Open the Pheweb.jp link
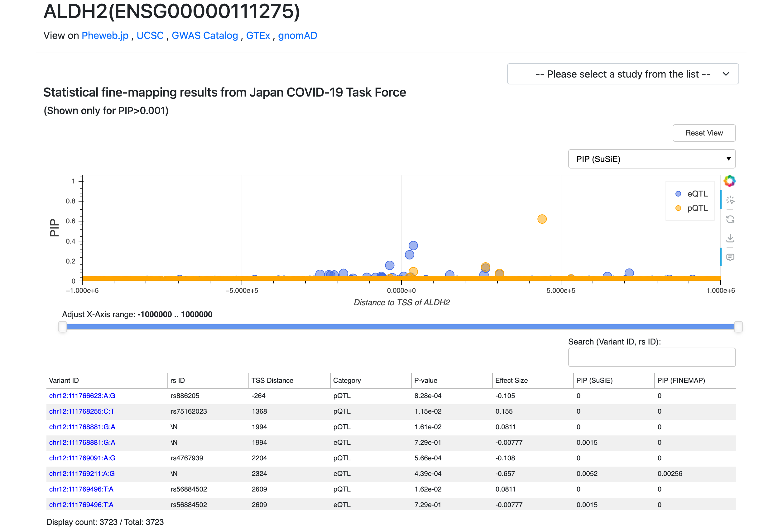 [105, 36]
